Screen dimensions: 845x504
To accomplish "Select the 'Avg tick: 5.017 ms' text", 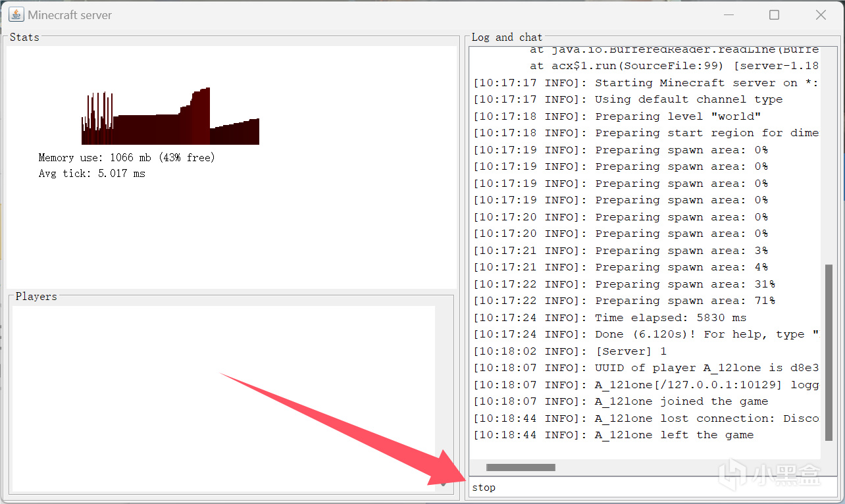I will (x=92, y=174).
